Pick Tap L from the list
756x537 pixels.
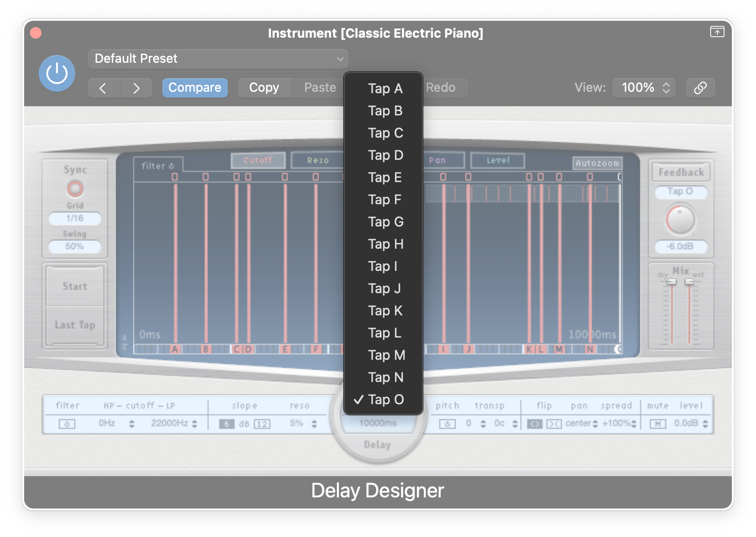383,333
